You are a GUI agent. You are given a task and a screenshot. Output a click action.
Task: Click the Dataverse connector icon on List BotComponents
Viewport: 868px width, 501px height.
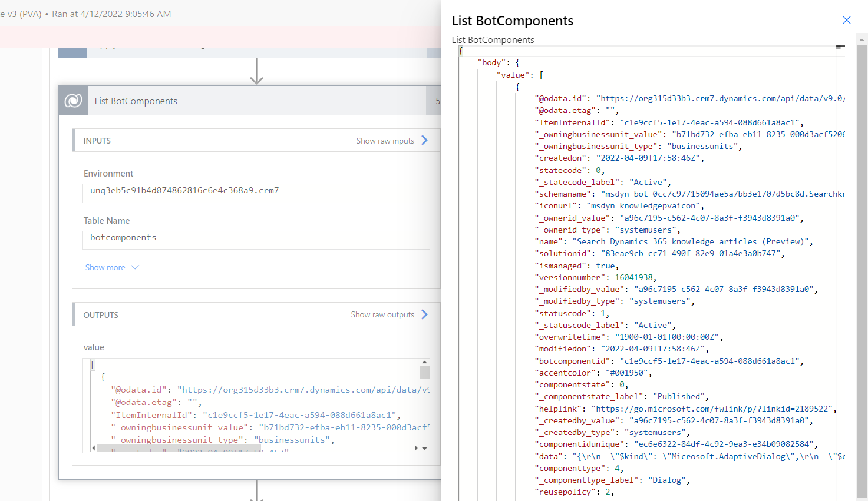pos(72,100)
